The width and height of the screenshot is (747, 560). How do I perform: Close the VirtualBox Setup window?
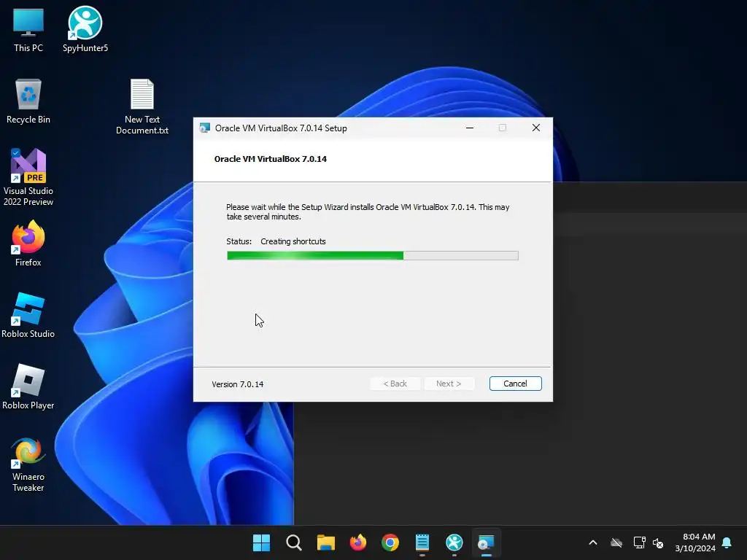(x=536, y=128)
